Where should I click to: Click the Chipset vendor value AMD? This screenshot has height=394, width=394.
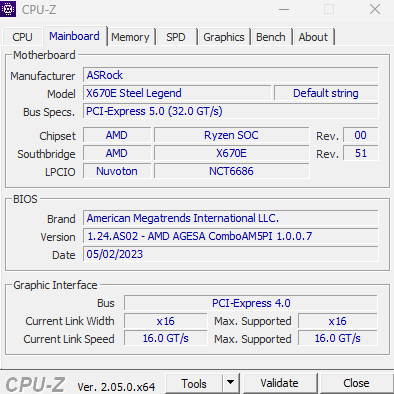coord(117,135)
